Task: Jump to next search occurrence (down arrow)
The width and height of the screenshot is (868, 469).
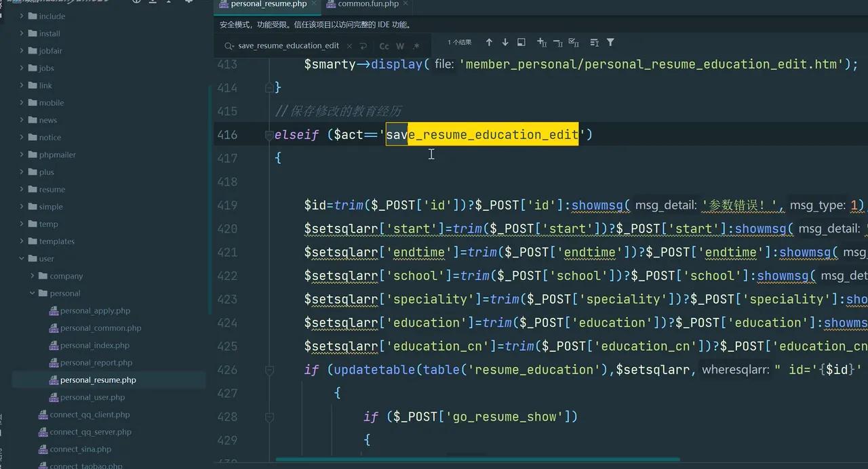Action: click(x=505, y=43)
